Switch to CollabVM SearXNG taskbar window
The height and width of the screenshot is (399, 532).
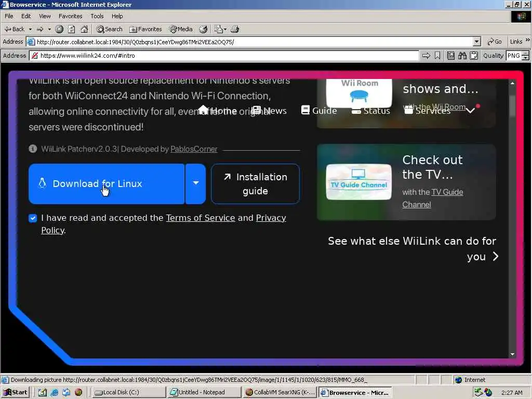pos(279,393)
